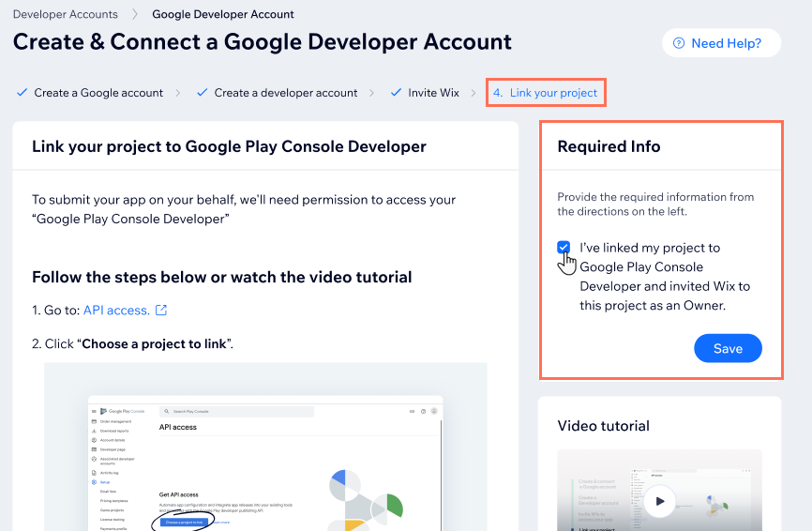The width and height of the screenshot is (812, 531).
Task: Click the Required Info heading
Action: (x=609, y=146)
